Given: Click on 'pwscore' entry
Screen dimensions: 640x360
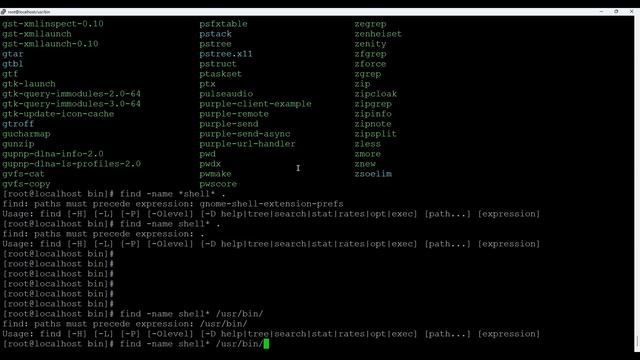Looking at the screenshot, I should click(x=218, y=184).
